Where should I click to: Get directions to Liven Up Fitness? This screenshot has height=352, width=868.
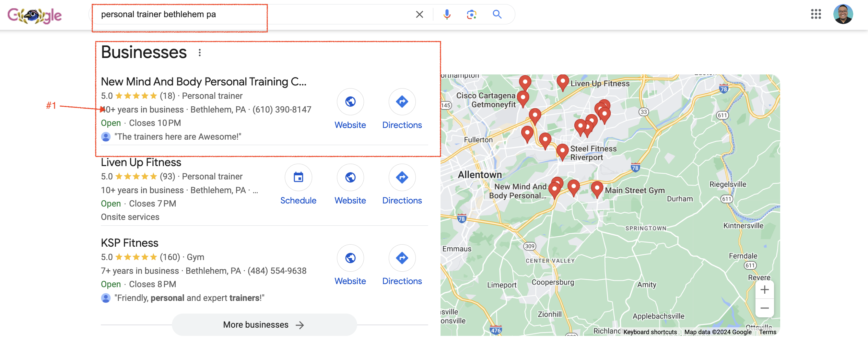[x=402, y=177]
